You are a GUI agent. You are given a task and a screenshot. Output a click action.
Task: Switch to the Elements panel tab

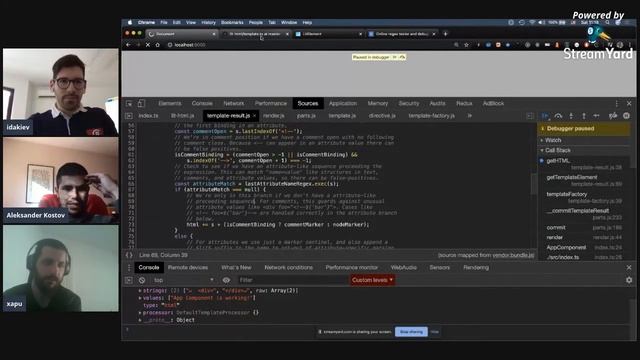(x=170, y=104)
